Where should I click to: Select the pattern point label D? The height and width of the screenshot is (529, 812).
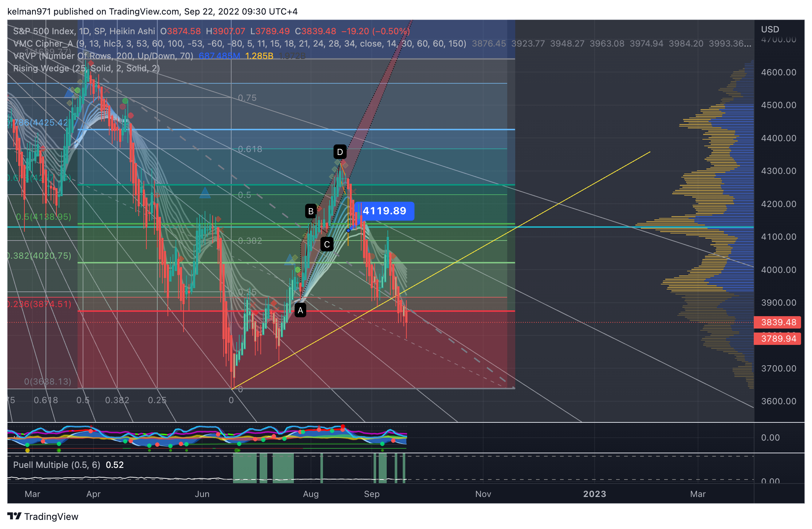coord(340,152)
